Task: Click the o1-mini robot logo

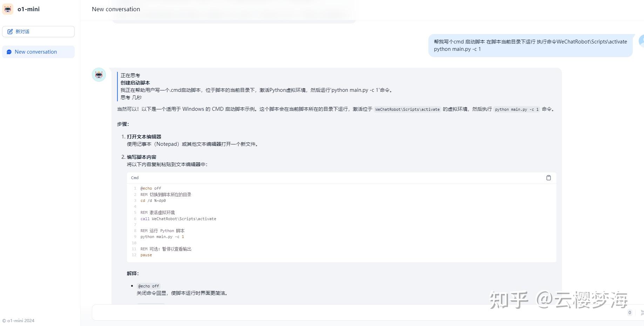Action: [x=8, y=9]
